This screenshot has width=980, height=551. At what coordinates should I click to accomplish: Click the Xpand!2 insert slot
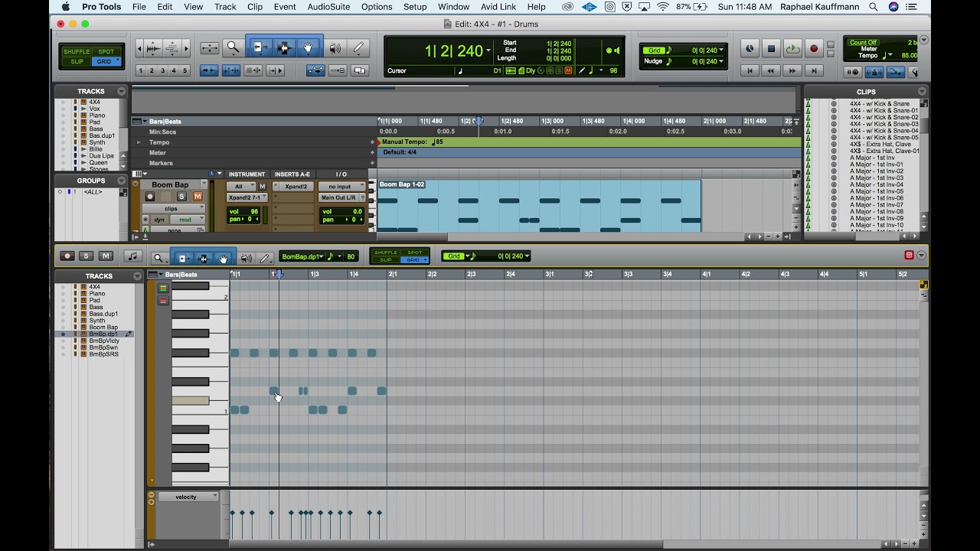295,186
